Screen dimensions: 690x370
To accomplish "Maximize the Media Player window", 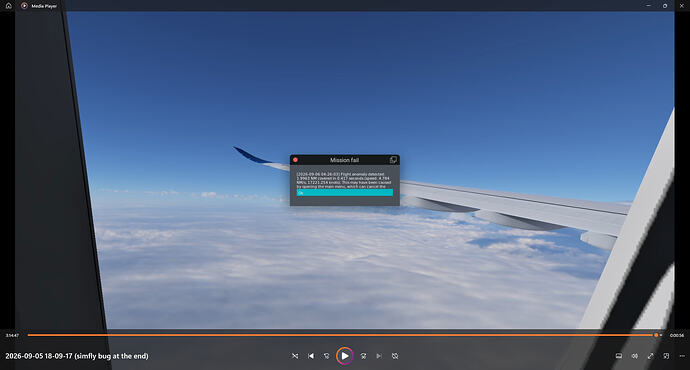I will (x=665, y=6).
